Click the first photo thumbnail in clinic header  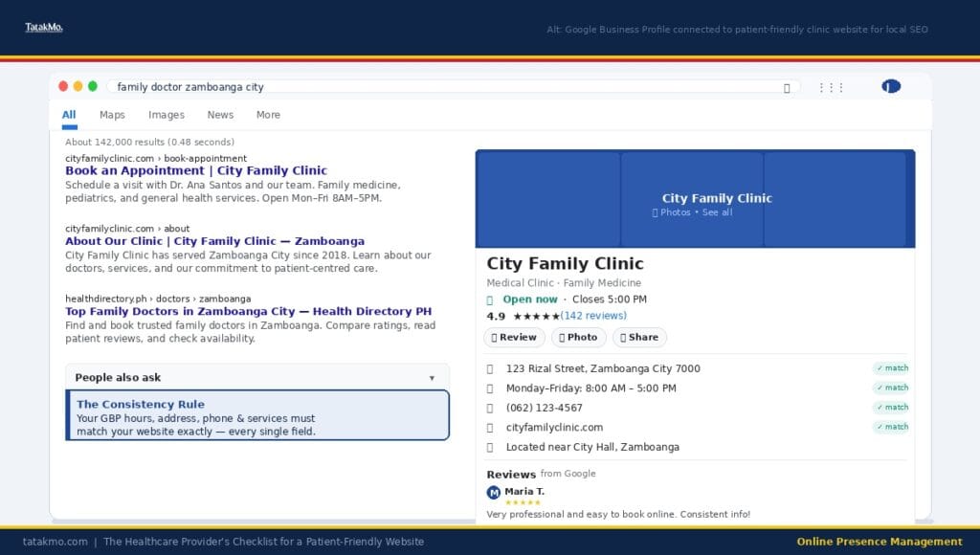point(547,199)
